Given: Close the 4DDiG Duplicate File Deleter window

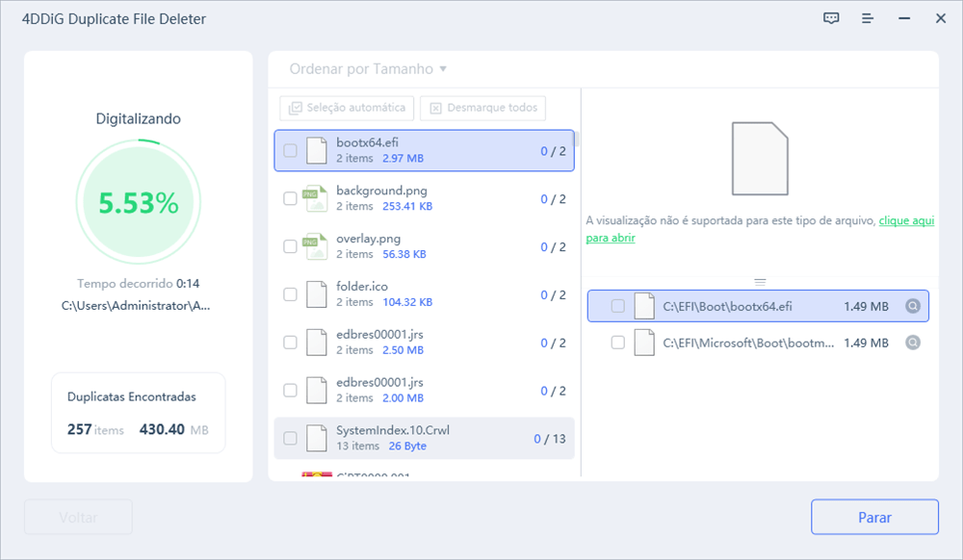Looking at the screenshot, I should click(940, 18).
